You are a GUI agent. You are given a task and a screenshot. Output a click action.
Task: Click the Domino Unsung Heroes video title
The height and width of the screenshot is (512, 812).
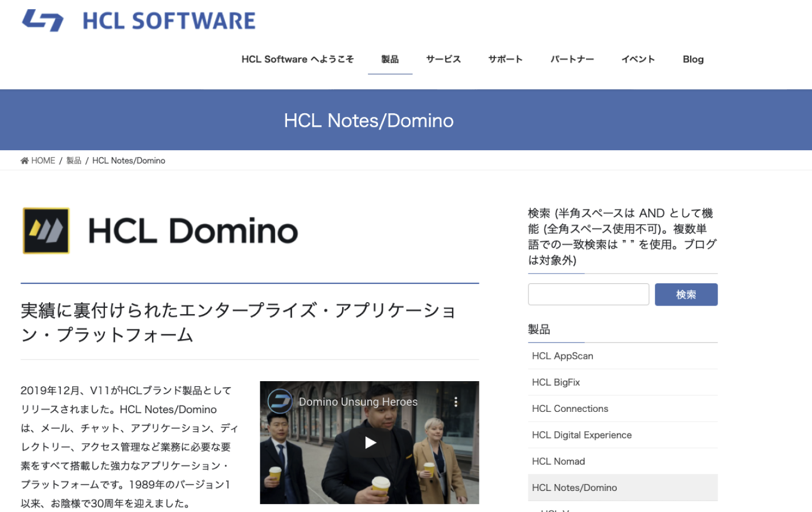click(x=358, y=402)
